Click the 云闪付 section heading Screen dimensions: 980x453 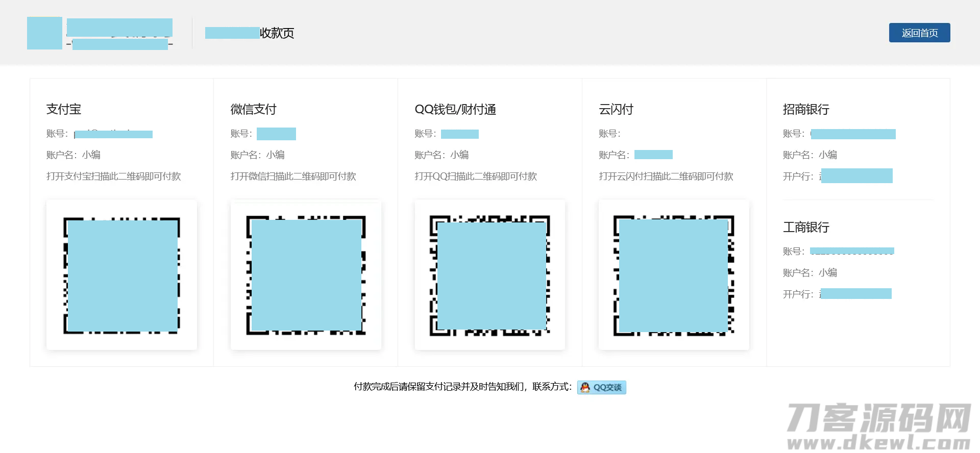(616, 109)
